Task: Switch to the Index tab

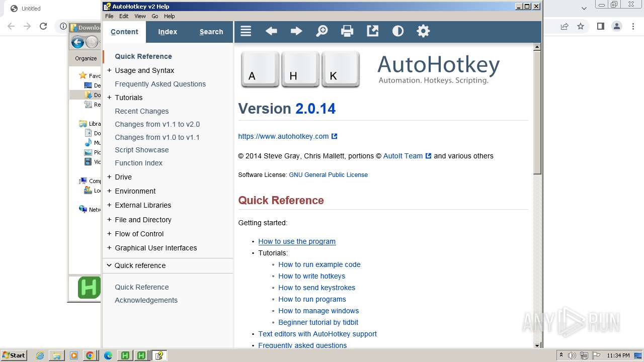Action: [x=168, y=32]
